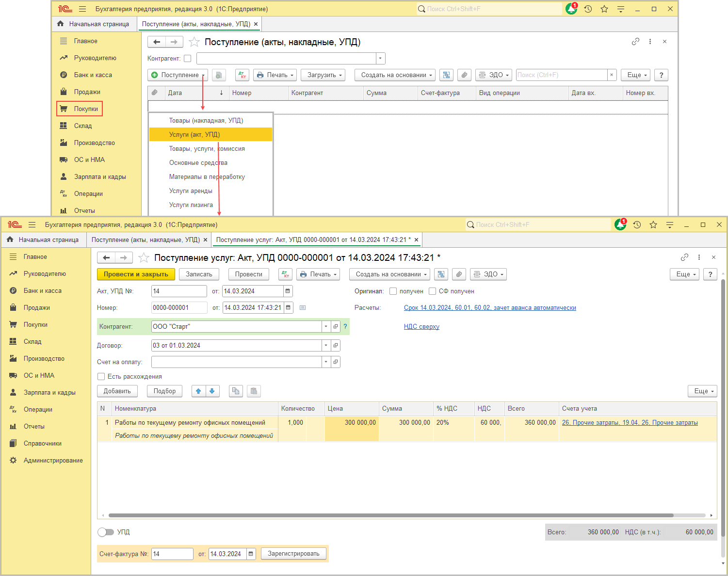Choose Услуги (акт, УПД) menu item

tap(210, 135)
